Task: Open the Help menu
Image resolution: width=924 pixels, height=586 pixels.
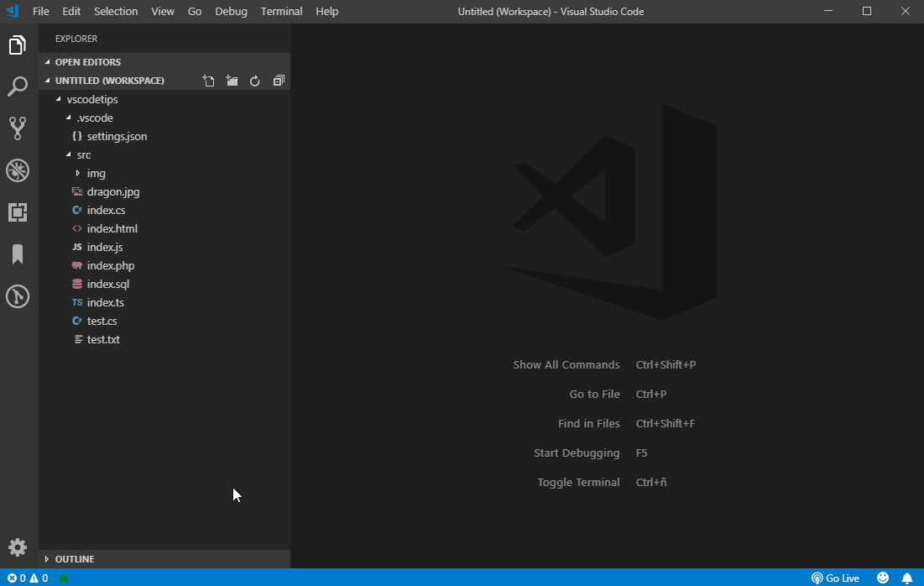Action: (327, 11)
